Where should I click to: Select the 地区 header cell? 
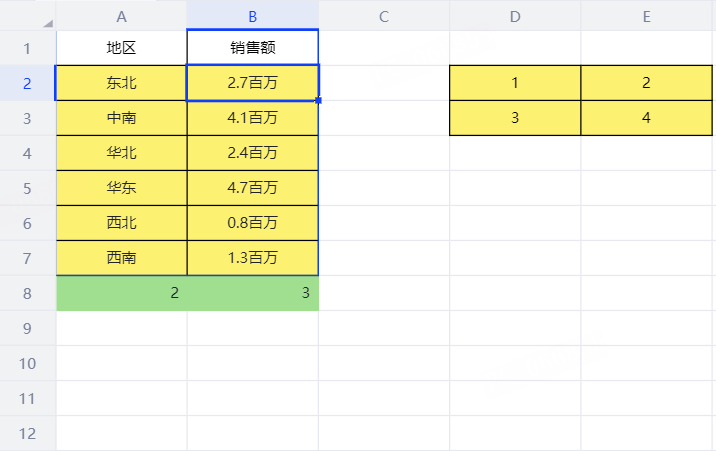click(121, 48)
